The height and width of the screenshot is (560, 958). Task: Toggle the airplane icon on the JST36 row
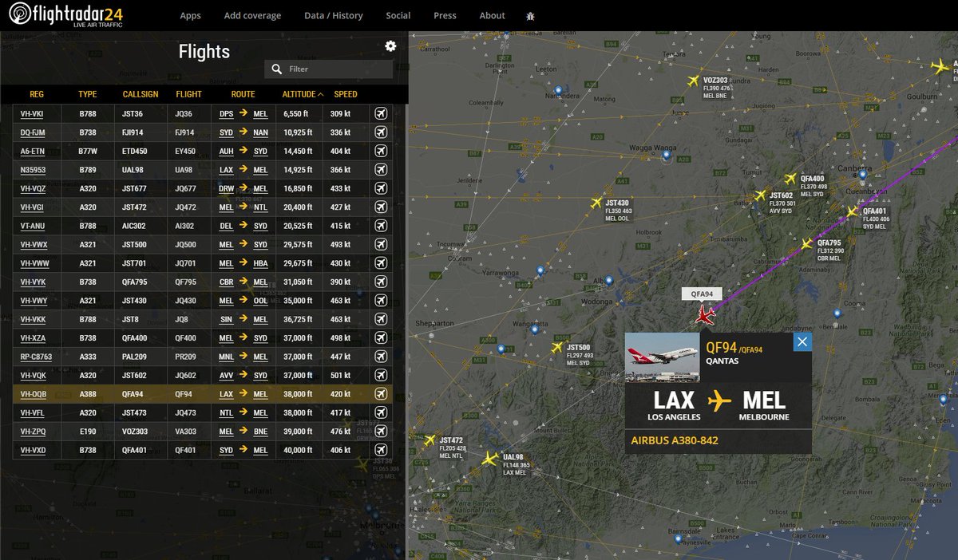coord(381,113)
